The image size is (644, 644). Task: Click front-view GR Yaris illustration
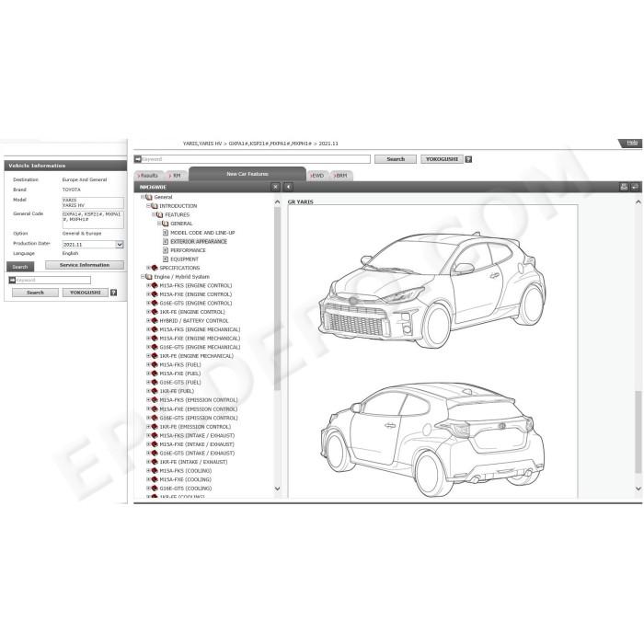tap(432, 290)
